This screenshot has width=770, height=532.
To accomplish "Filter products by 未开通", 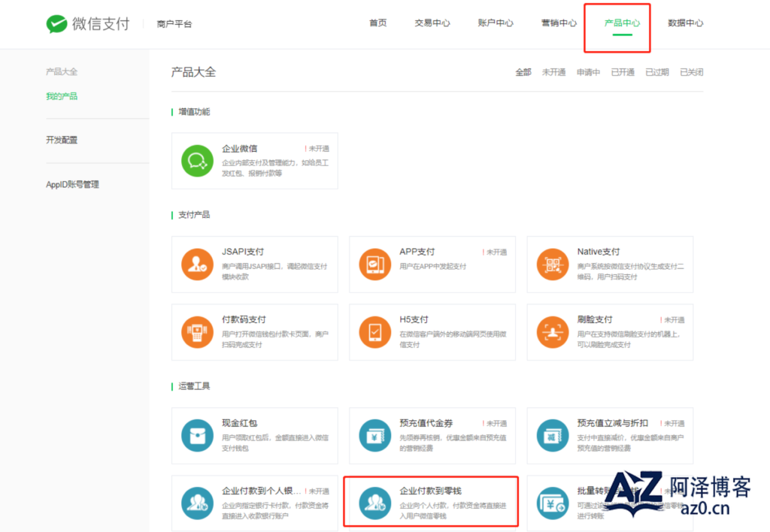I will click(x=553, y=72).
